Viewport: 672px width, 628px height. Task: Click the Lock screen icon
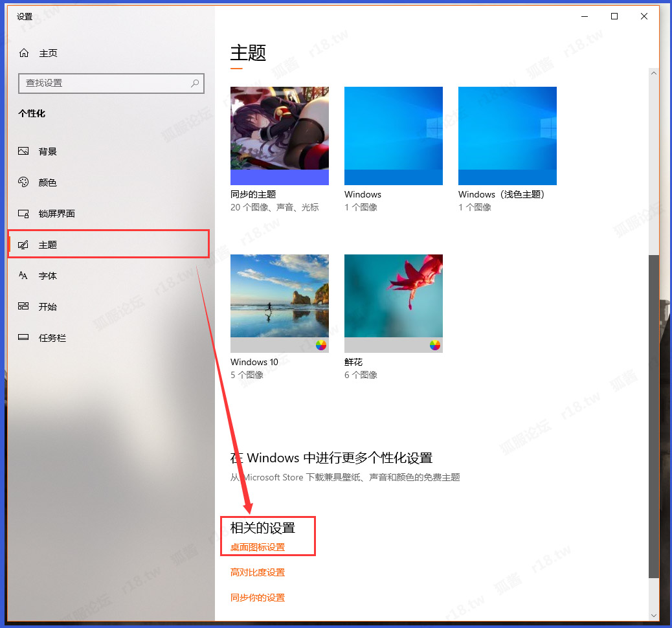24,214
